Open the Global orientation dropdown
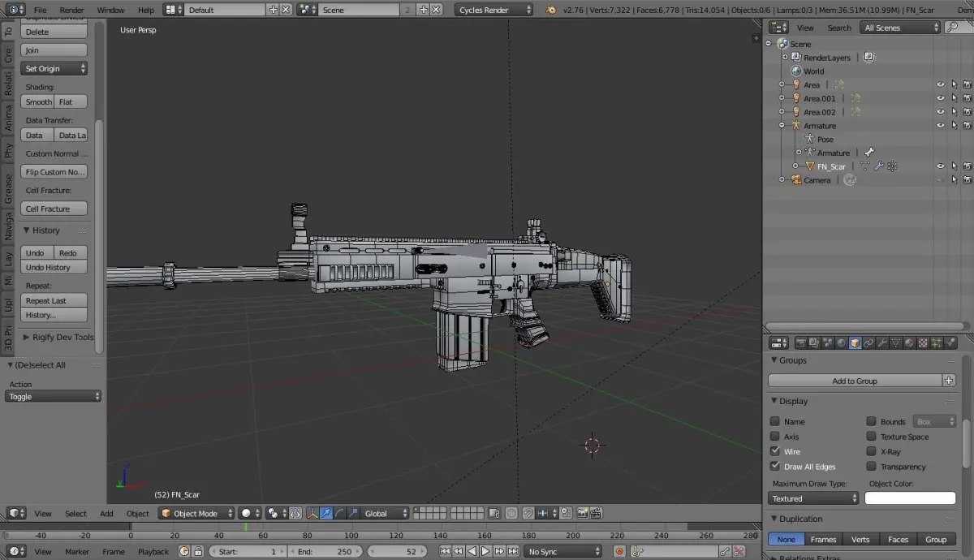 click(385, 513)
